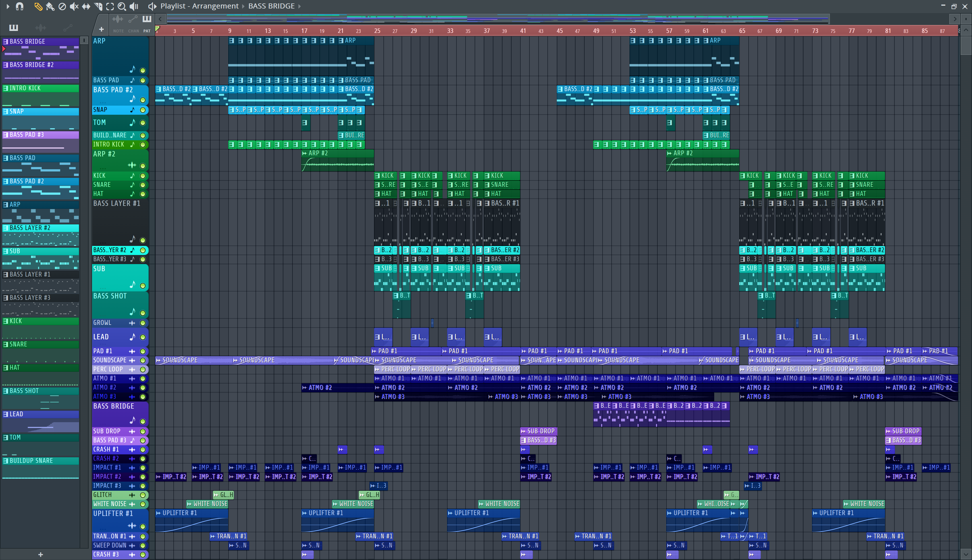The image size is (972, 560).
Task: Mute the BASS PAD track
Action: click(x=143, y=80)
